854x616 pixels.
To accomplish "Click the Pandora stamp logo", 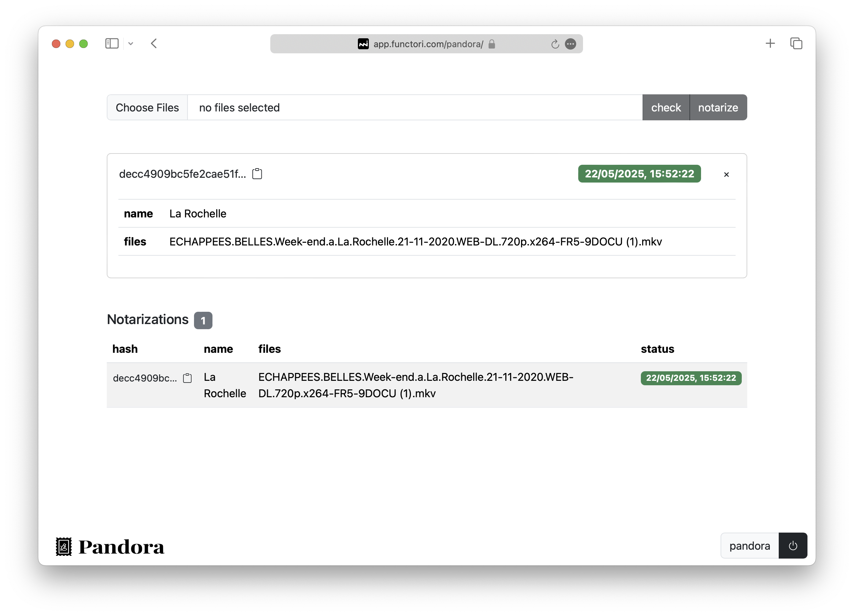I will point(64,546).
